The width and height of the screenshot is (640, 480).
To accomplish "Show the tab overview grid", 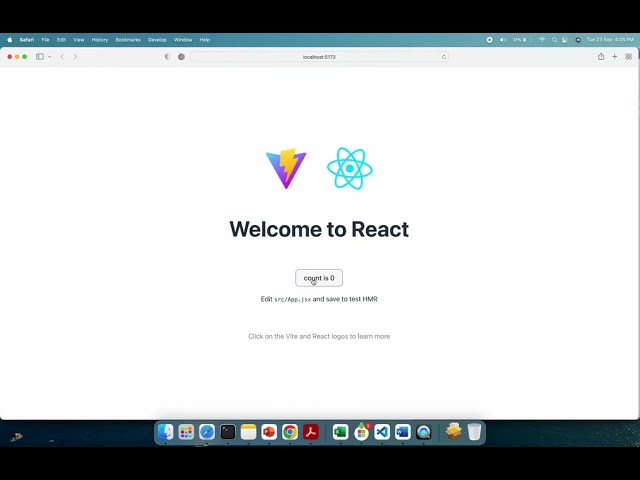I will (629, 57).
